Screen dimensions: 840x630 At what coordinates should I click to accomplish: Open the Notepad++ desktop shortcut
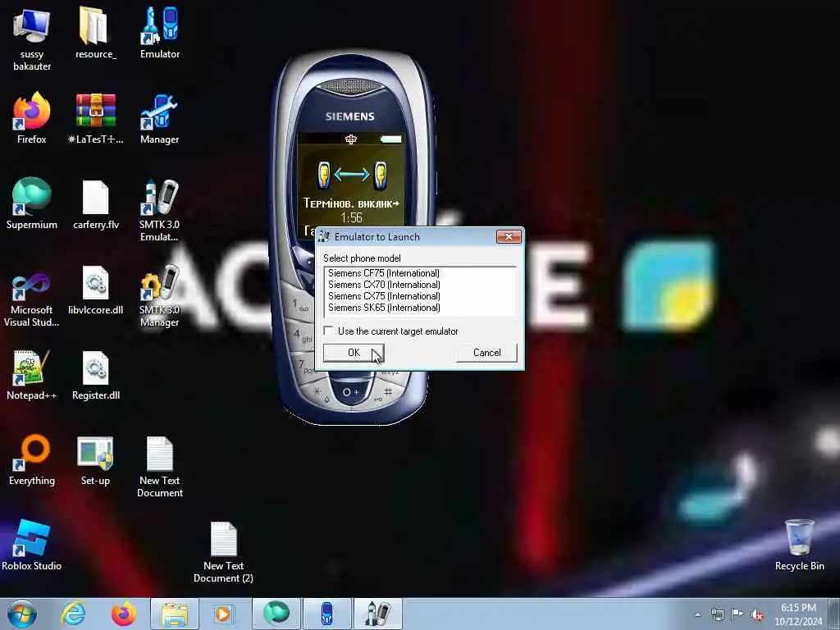[x=32, y=374]
